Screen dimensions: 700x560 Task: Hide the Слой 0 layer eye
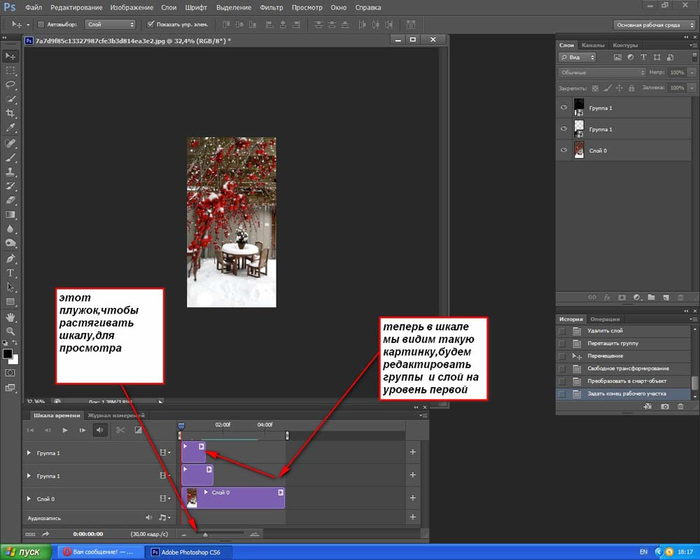point(563,150)
